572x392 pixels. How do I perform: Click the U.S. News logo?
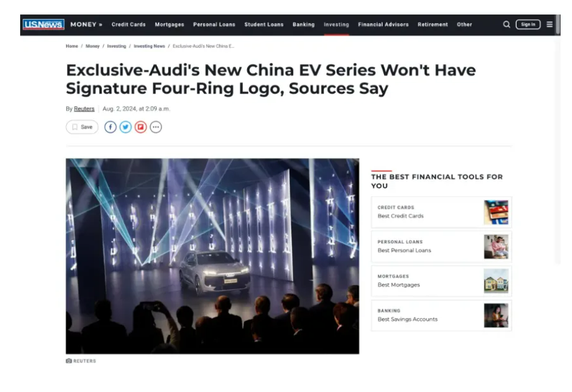pos(43,25)
